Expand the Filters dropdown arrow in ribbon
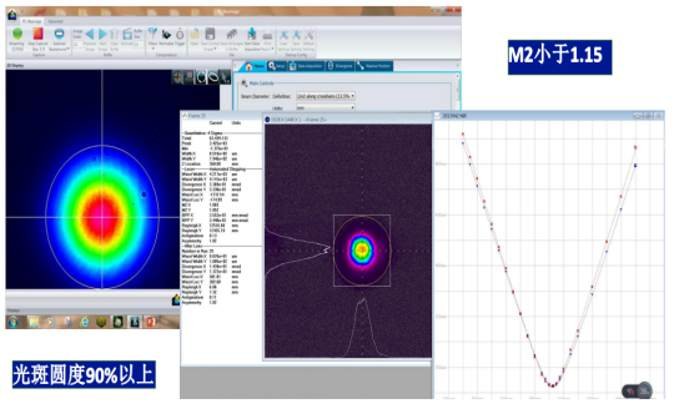674x410 pixels. (153, 49)
